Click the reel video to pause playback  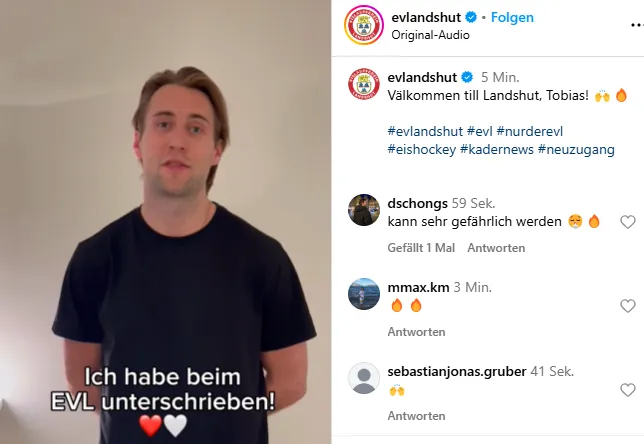point(166,222)
